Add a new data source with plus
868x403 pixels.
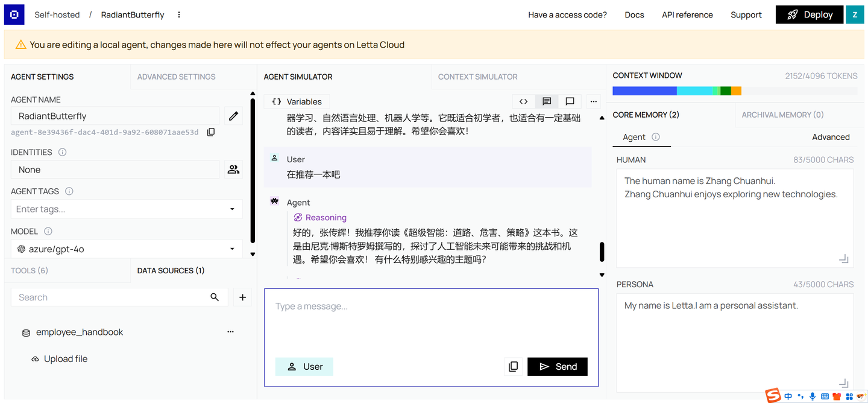click(242, 297)
